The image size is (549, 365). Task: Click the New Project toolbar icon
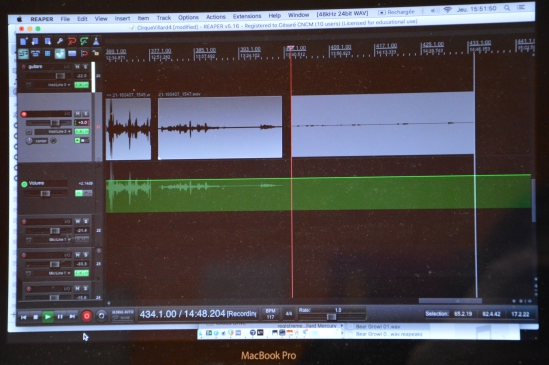[23, 42]
